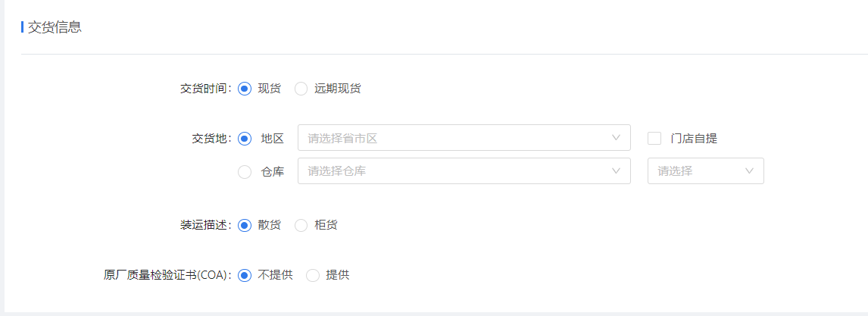Click the 请选择仓库 placeholder text

click(336, 171)
